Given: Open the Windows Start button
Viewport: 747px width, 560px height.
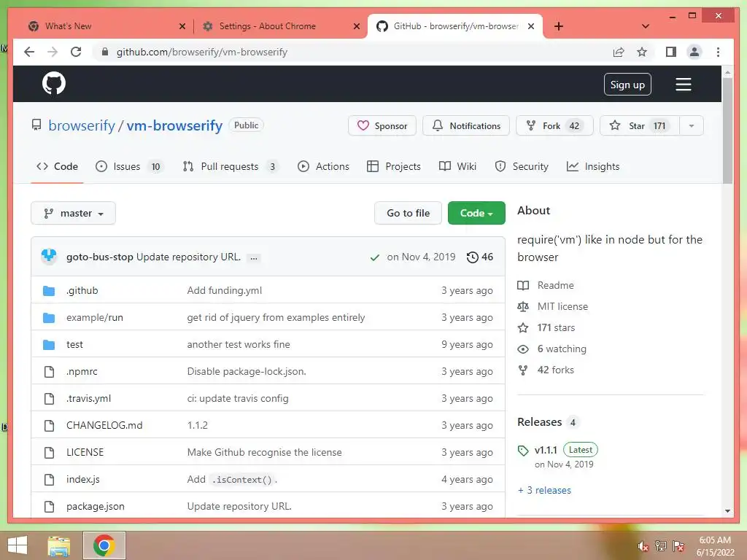Looking at the screenshot, I should [18, 545].
